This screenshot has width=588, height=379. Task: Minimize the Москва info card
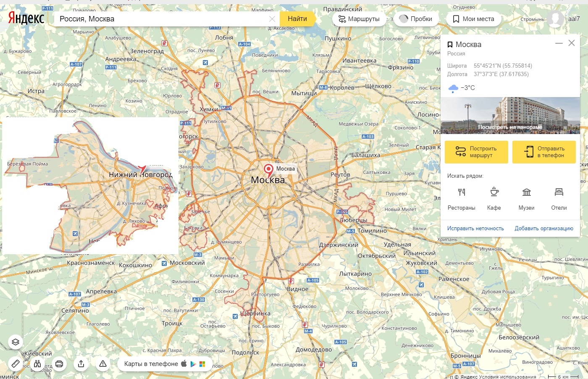click(x=559, y=43)
